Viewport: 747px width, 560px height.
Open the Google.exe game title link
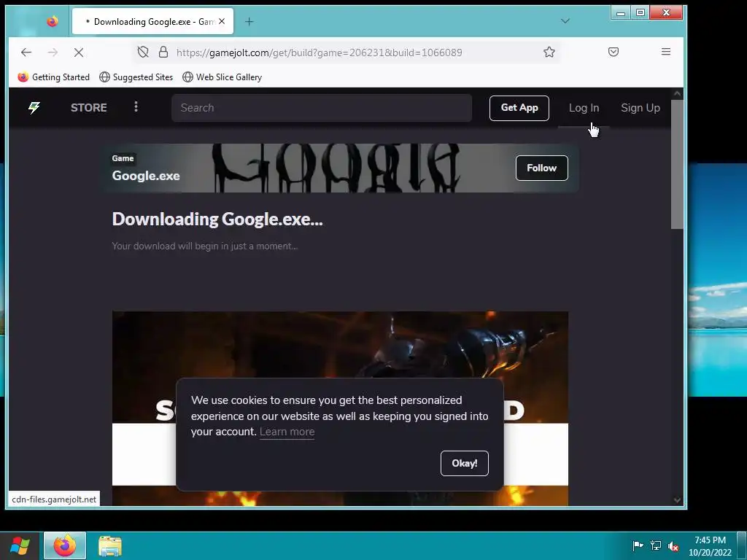pos(146,176)
